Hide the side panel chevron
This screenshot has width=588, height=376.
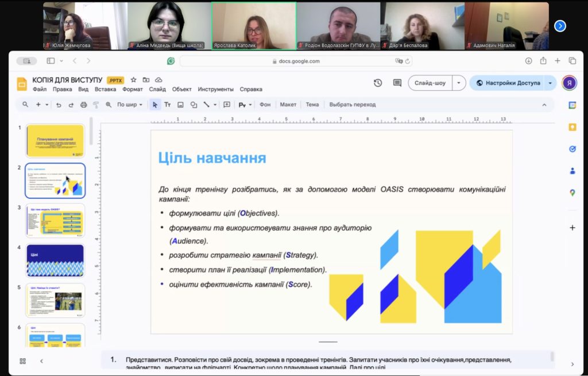572,364
